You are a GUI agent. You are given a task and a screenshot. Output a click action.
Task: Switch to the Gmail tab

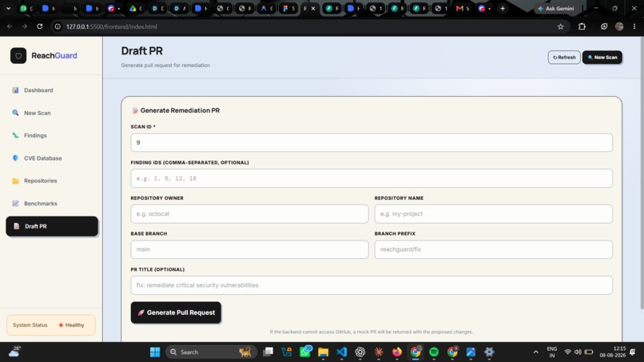463,8
